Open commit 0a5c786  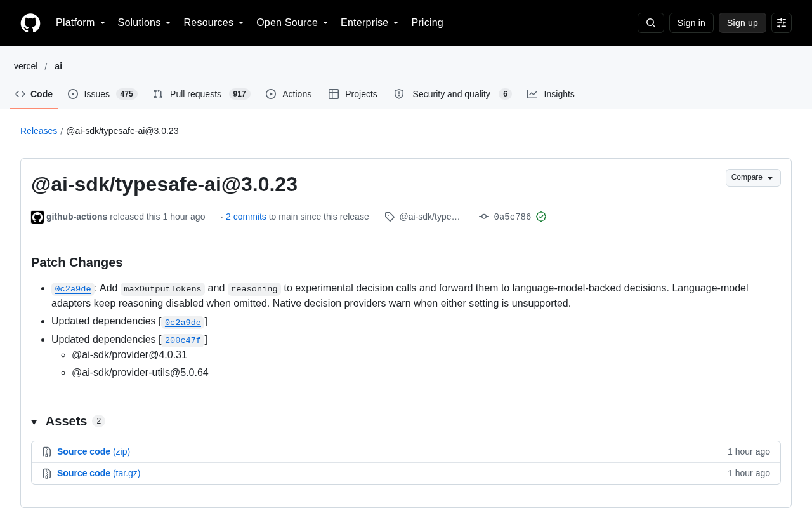[x=513, y=217]
